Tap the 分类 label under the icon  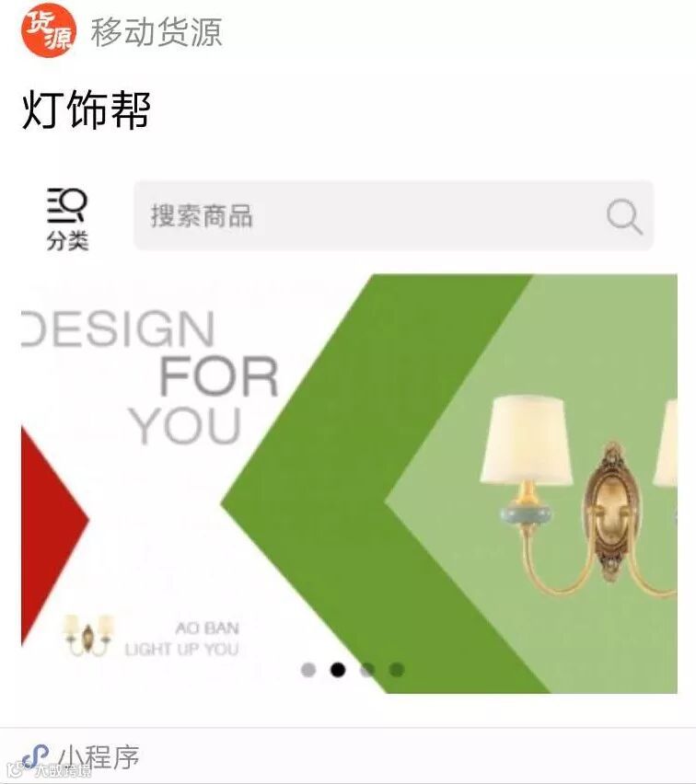click(67, 241)
